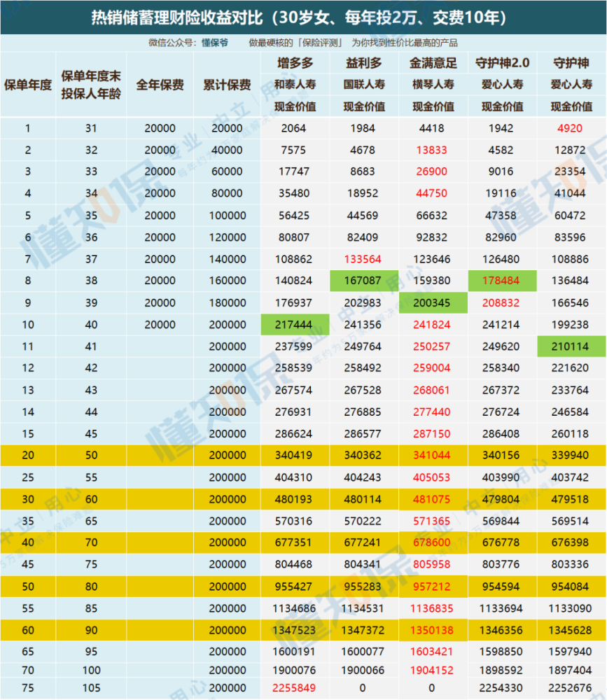Select cell 2252676 in last row
Screen dimensions: 607x700
point(570,688)
